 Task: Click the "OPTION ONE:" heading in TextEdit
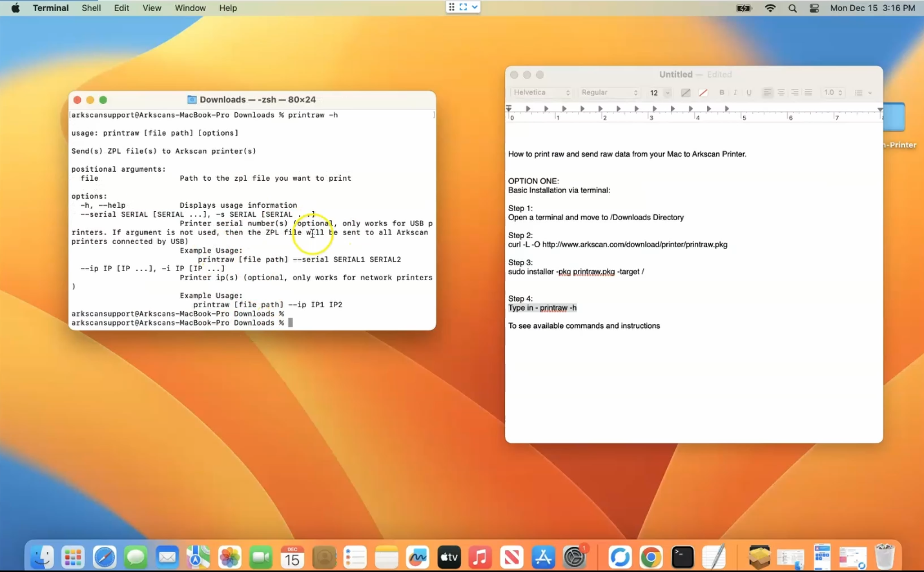tap(533, 181)
